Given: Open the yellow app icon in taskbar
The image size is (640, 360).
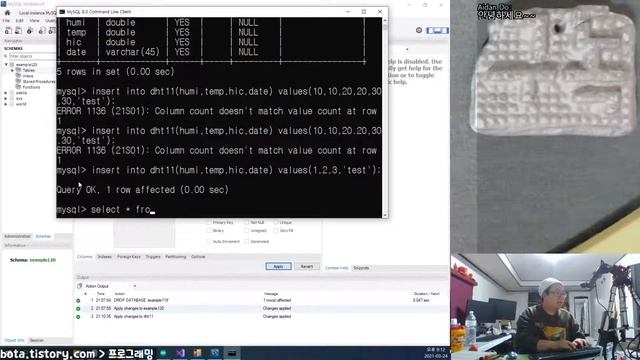Looking at the screenshot, I should point(198,353).
